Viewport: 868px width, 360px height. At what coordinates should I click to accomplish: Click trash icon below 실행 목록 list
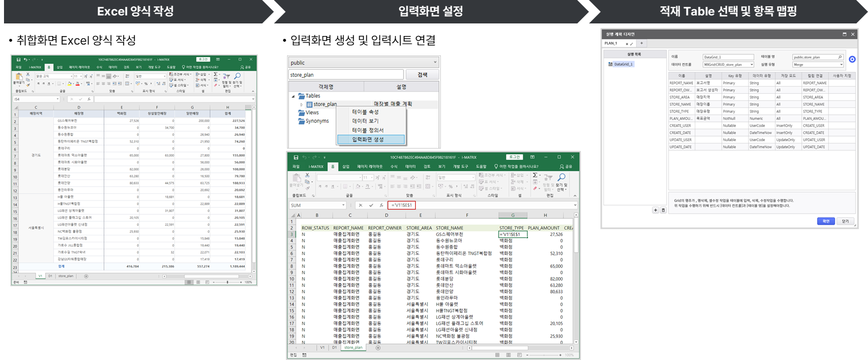[663, 210]
